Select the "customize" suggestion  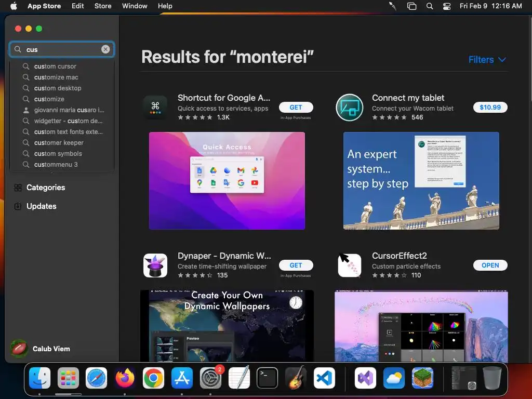click(x=62, y=99)
